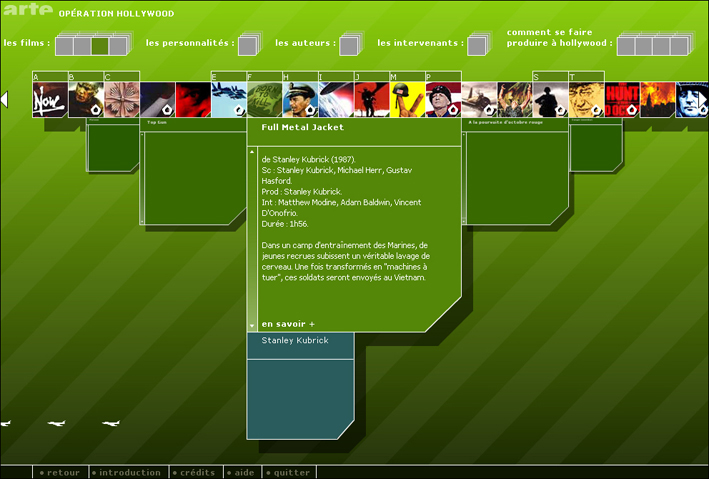Open the Stanley Kubrick panel header
The width and height of the screenshot is (709, 479).
tap(300, 346)
